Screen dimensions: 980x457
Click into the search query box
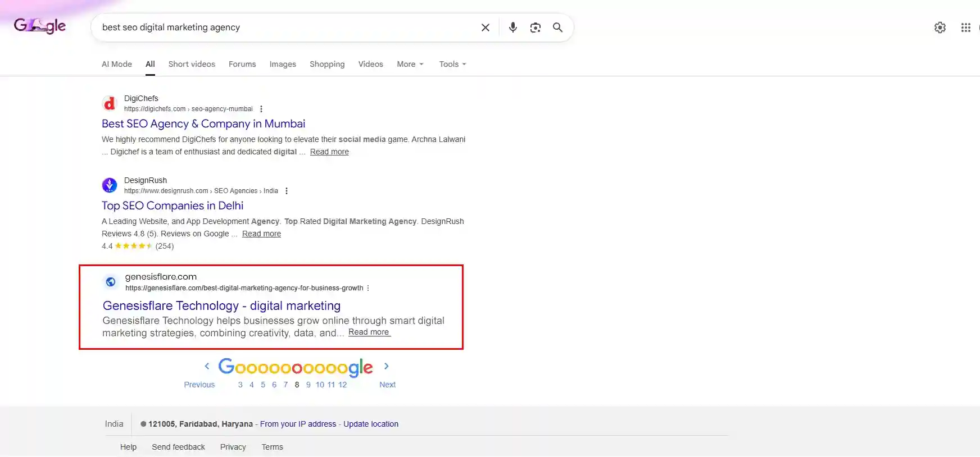coord(287,28)
